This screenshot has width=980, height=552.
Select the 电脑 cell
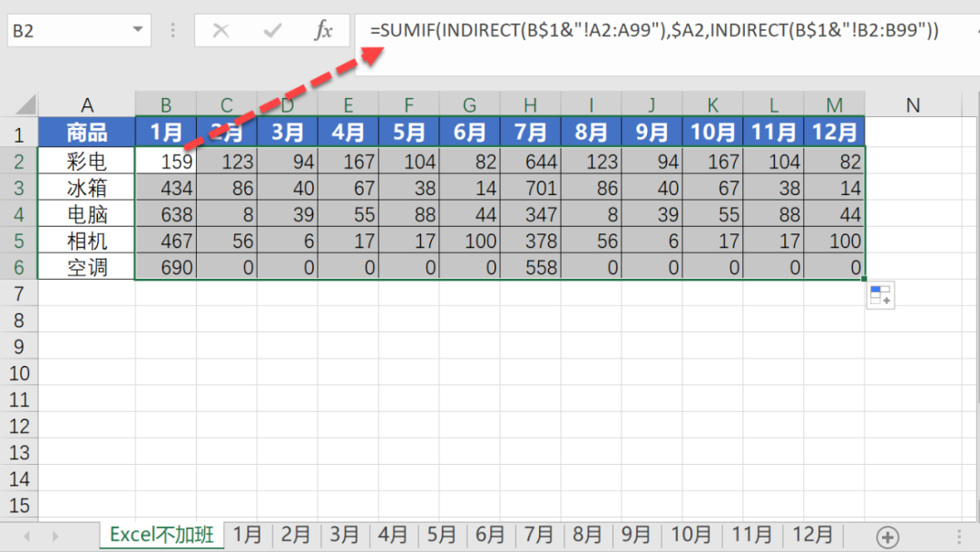point(87,214)
